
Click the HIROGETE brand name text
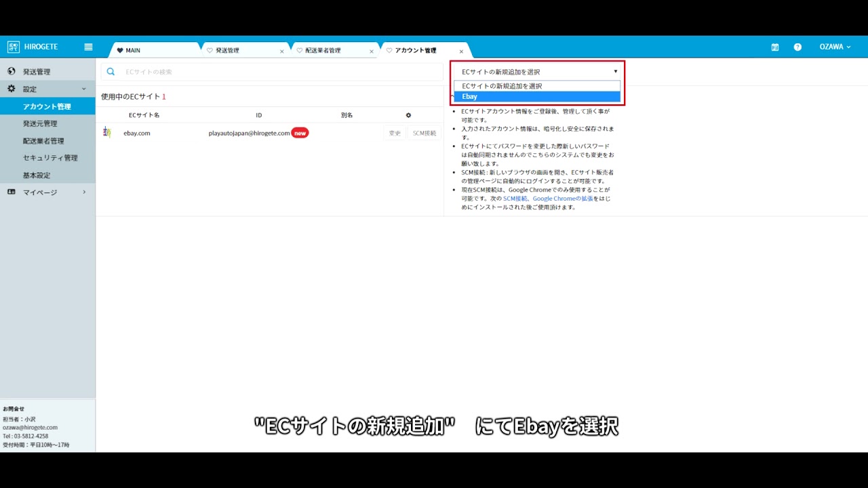tap(41, 47)
